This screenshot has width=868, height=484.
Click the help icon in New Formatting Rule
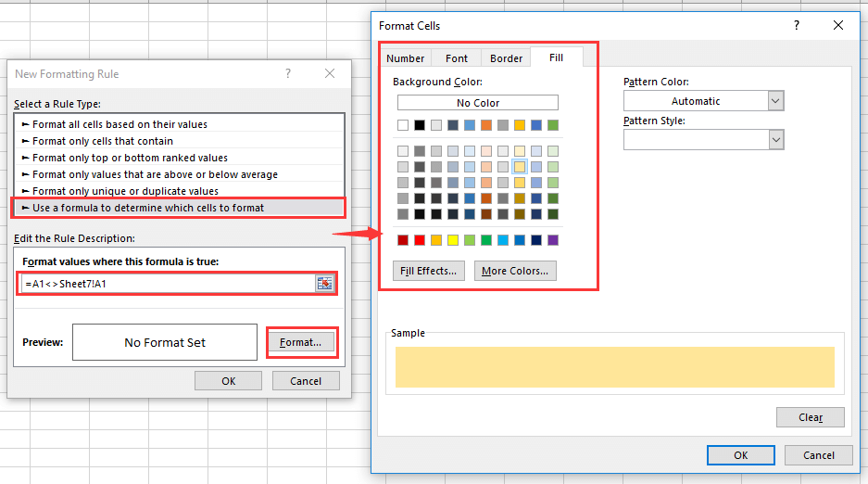[288, 73]
